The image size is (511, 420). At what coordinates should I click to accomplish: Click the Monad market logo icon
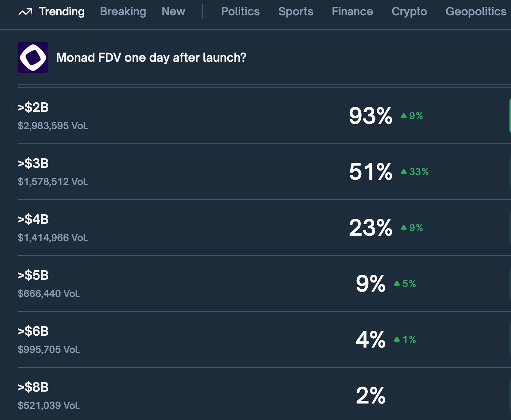click(33, 57)
